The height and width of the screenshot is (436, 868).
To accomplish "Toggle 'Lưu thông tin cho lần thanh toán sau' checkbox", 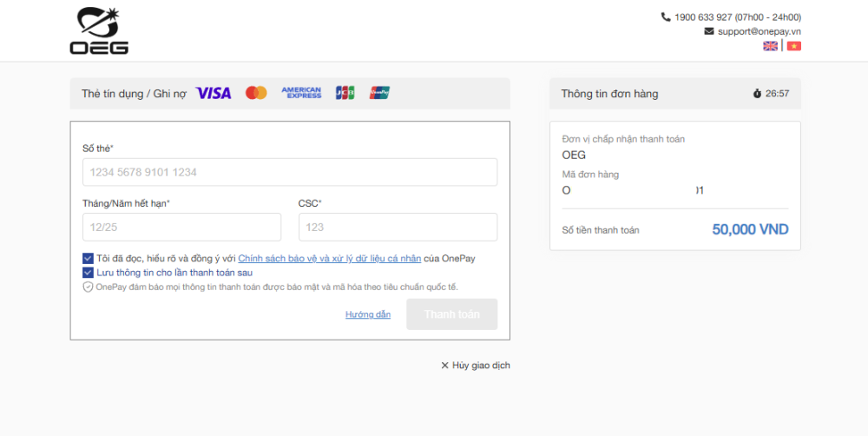I will click(x=88, y=273).
